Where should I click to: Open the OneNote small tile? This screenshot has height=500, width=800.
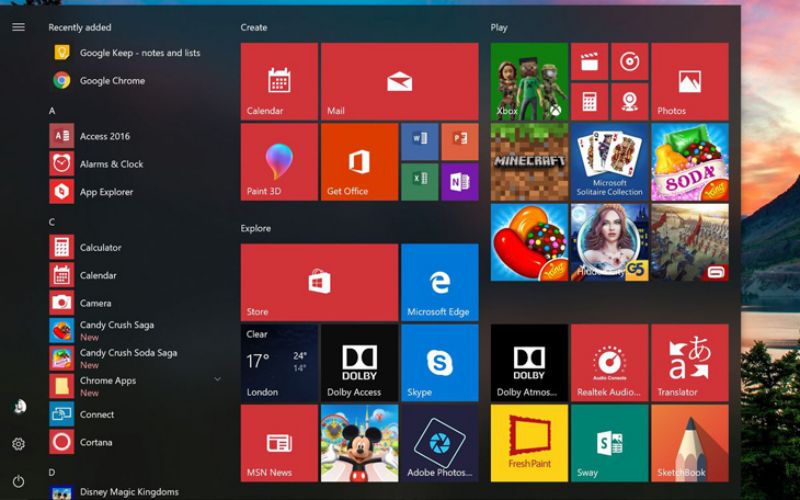460,182
